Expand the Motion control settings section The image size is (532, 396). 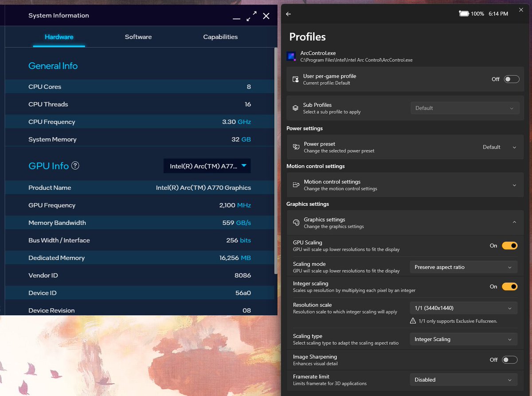[514, 185]
